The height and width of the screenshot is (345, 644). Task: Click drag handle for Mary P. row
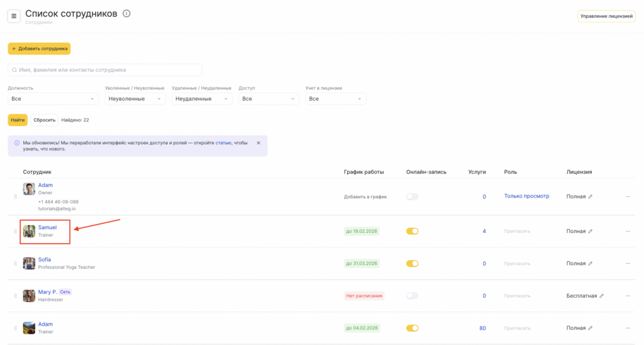point(16,296)
